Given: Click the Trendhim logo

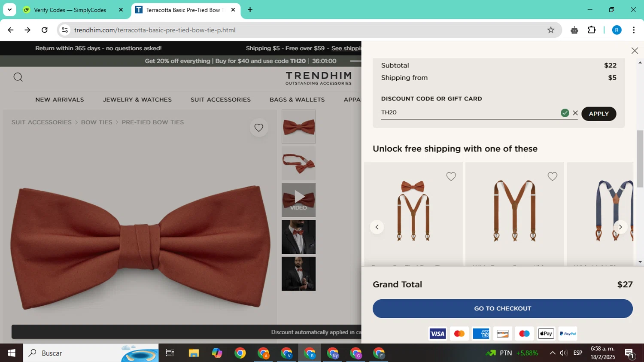Looking at the screenshot, I should (x=319, y=78).
